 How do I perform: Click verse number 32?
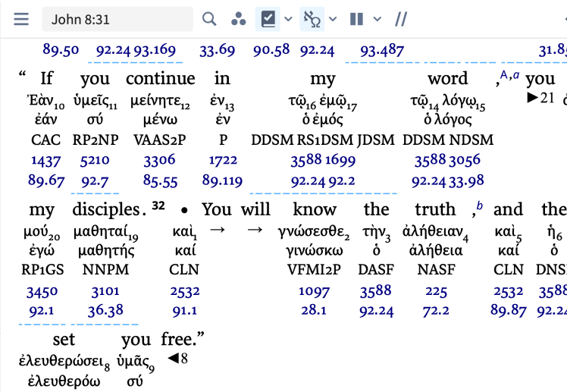pos(158,205)
